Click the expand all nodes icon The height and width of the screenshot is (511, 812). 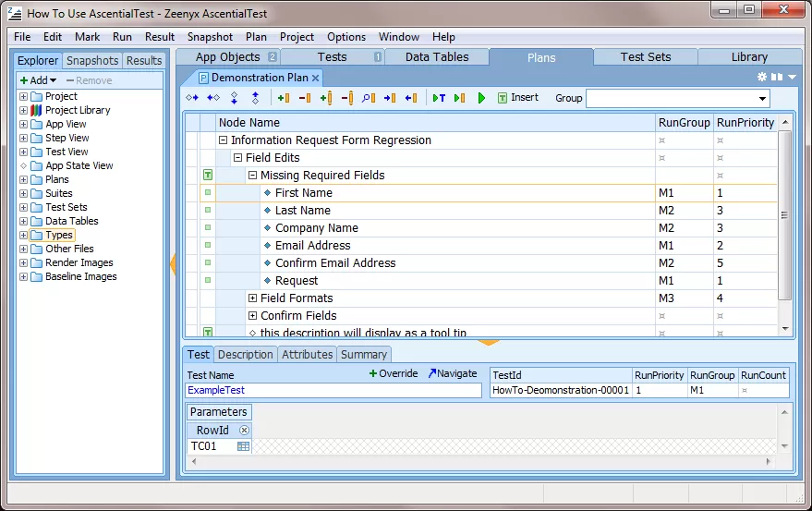pos(326,97)
